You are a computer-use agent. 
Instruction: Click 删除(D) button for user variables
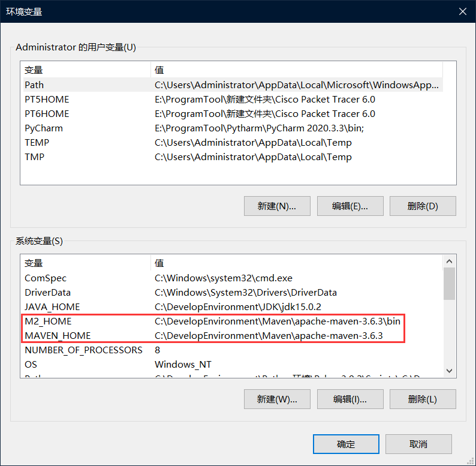pyautogui.click(x=423, y=206)
